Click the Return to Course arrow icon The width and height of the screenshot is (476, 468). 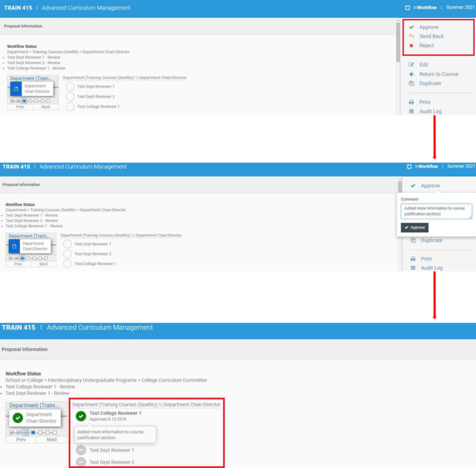click(x=411, y=74)
